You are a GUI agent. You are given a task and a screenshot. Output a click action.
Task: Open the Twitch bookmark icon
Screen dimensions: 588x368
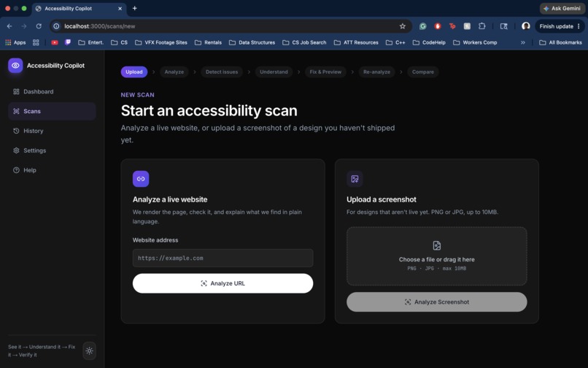[68, 42]
